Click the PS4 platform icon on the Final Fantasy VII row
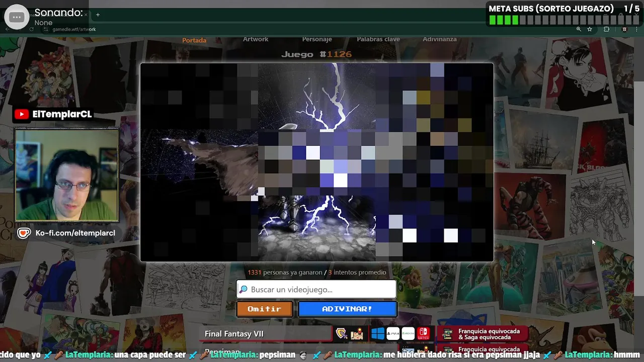The height and width of the screenshot is (362, 644). pyautogui.click(x=393, y=334)
